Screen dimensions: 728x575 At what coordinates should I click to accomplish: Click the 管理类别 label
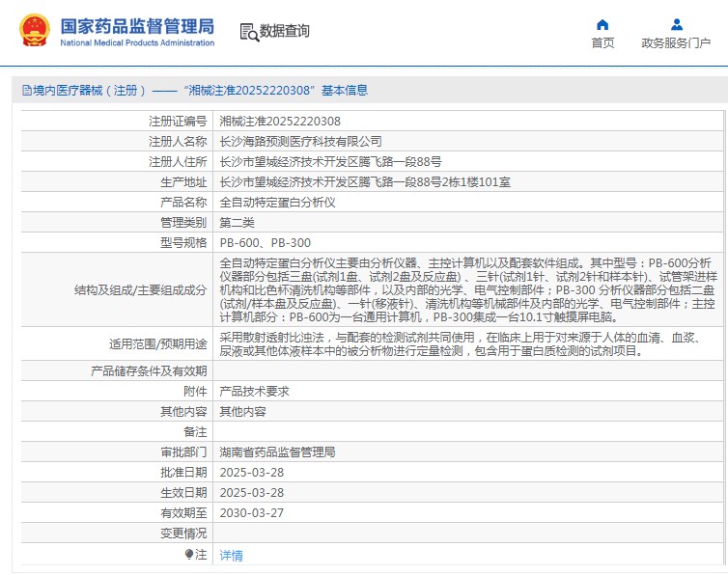pos(183,223)
